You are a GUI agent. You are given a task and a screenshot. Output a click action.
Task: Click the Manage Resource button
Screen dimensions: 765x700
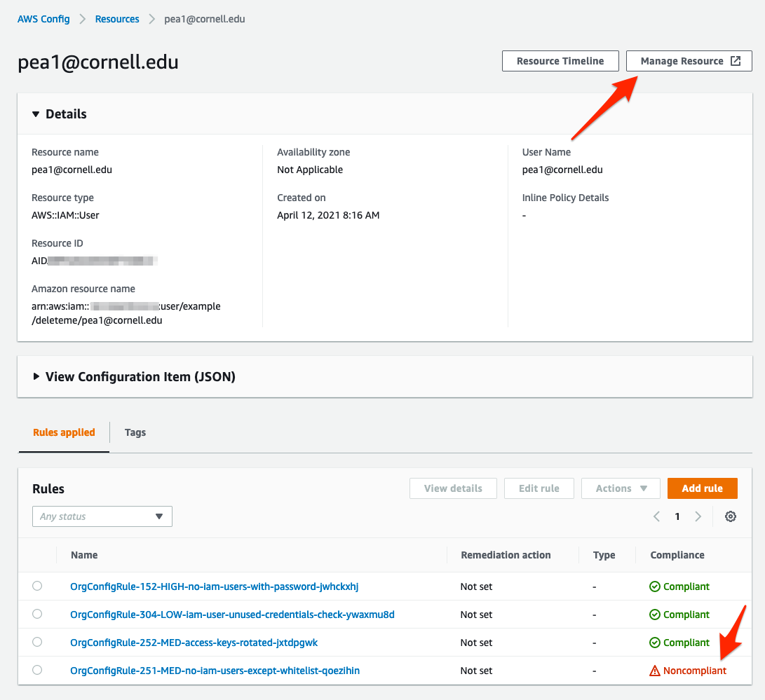pos(689,61)
